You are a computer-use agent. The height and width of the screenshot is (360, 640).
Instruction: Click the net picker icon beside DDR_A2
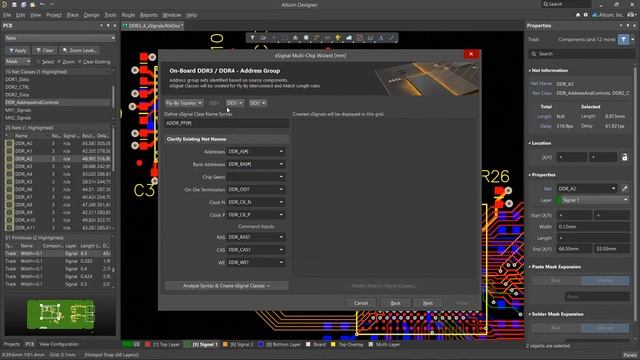coord(624,189)
